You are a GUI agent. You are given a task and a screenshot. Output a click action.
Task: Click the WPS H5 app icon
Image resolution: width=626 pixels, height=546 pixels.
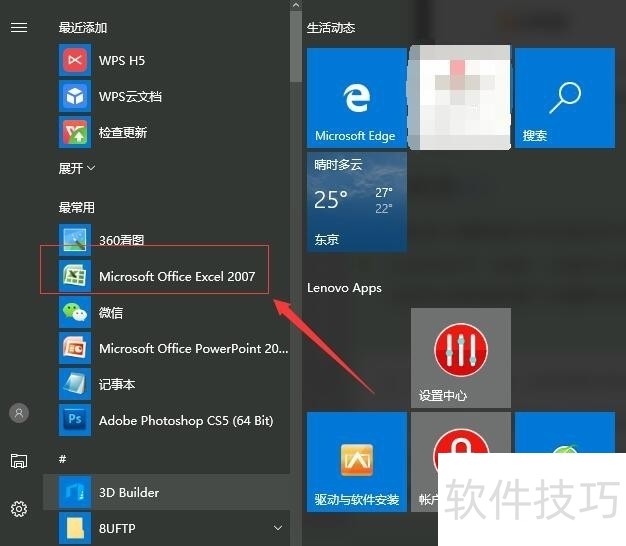75,60
